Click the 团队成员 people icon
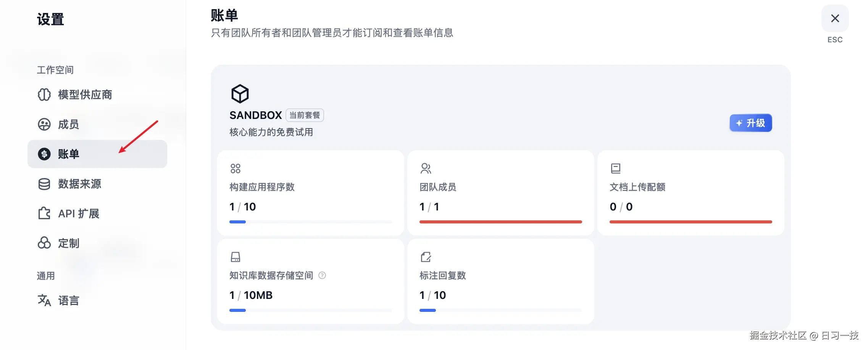This screenshot has width=868, height=350. pyautogui.click(x=426, y=168)
